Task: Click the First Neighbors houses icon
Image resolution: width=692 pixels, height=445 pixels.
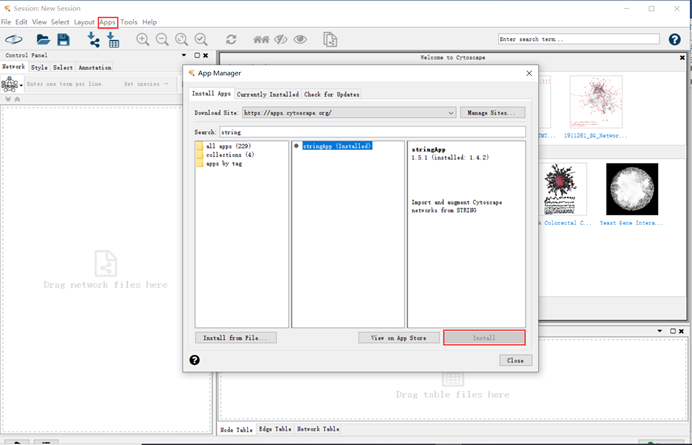Action: coord(261,40)
